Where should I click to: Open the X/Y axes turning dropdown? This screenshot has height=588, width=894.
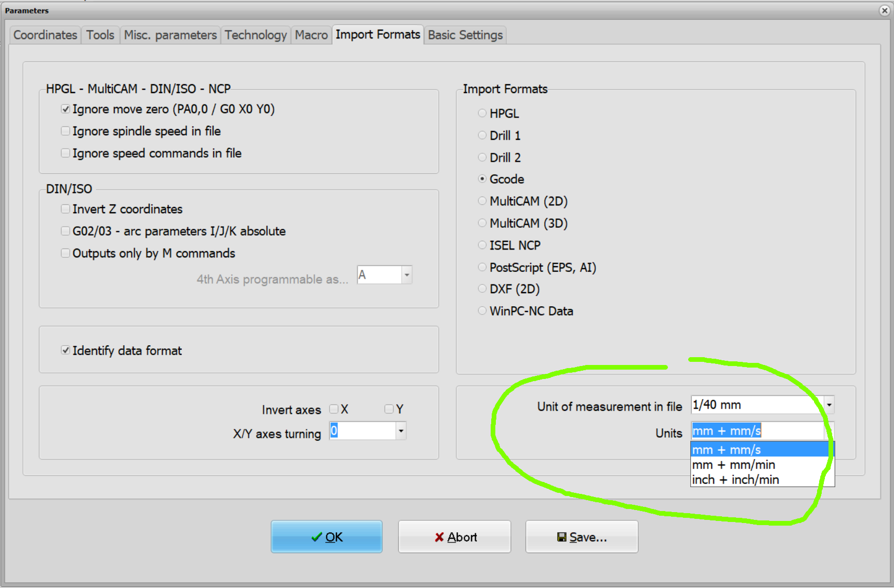click(401, 430)
